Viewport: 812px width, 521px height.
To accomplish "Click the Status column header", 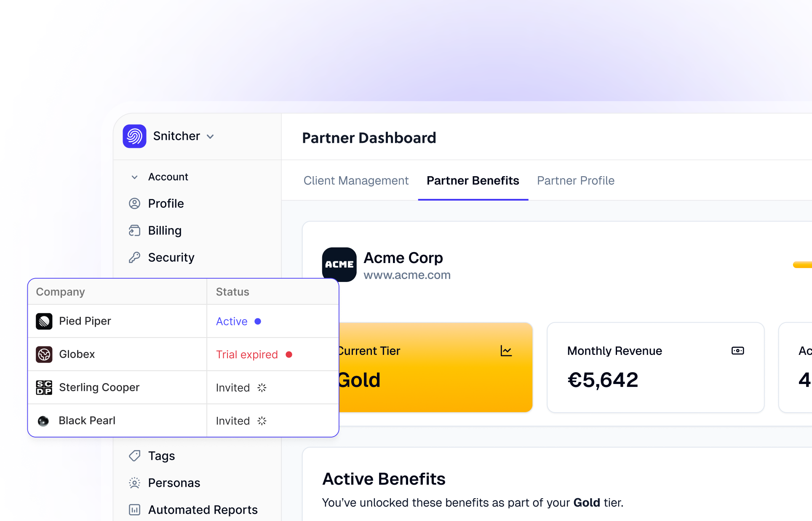I will [x=232, y=292].
